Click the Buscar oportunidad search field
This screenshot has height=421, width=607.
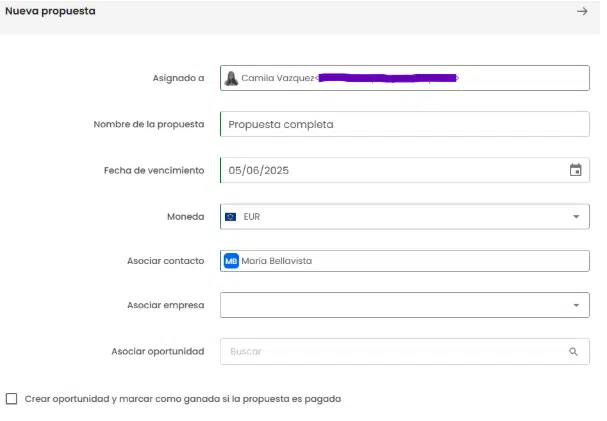click(405, 351)
